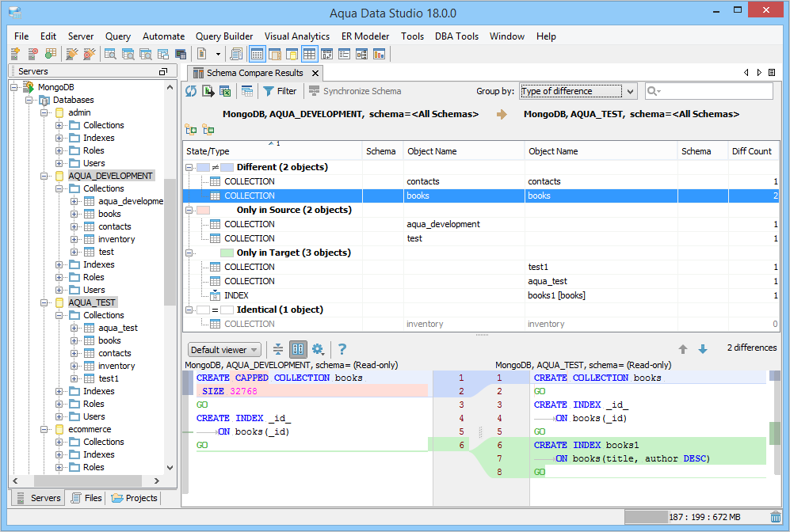Click the grid options icon beside Filter

(x=247, y=91)
